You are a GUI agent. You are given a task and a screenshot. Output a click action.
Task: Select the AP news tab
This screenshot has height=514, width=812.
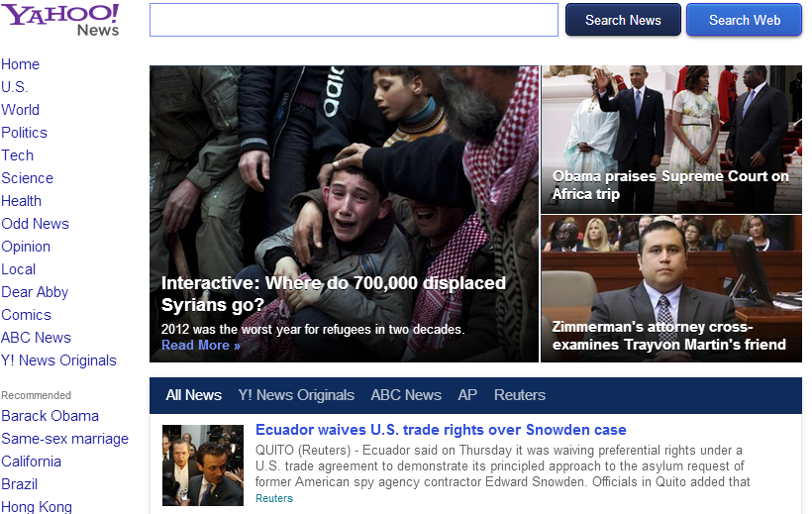[467, 395]
